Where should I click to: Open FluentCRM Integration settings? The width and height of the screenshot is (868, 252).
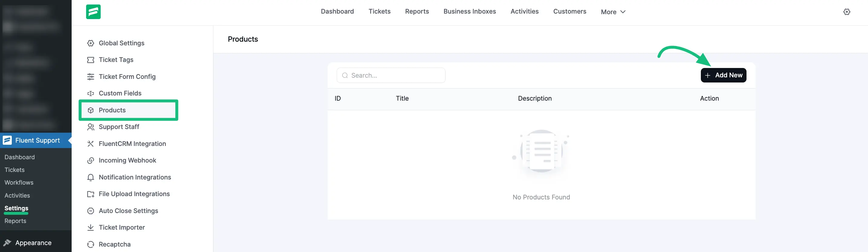pyautogui.click(x=132, y=144)
